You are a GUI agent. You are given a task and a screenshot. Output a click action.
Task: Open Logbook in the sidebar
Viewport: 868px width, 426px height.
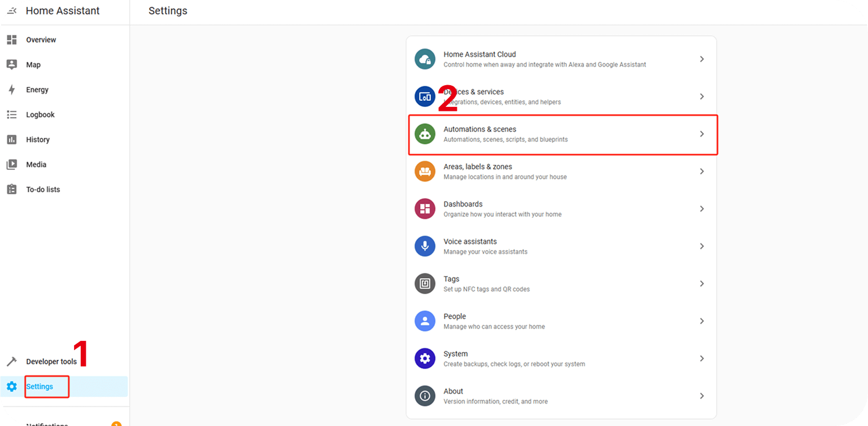point(64,115)
